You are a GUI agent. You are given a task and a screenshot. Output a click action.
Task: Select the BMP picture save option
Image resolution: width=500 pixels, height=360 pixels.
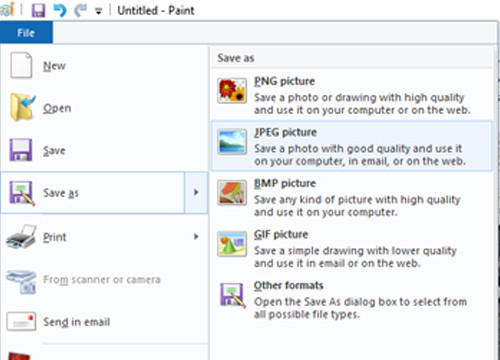pos(352,197)
